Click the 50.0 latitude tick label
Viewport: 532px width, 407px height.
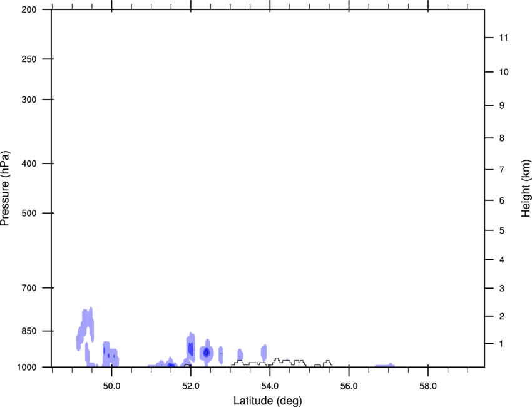click(111, 386)
